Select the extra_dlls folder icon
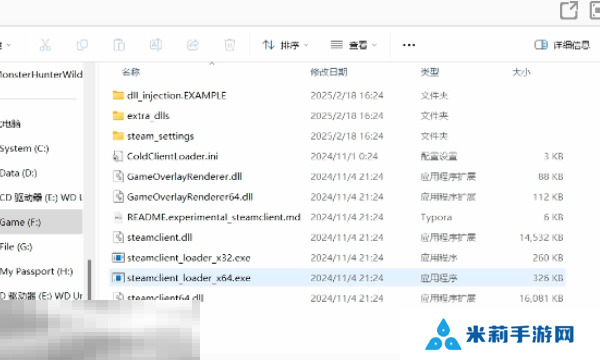 (x=118, y=116)
